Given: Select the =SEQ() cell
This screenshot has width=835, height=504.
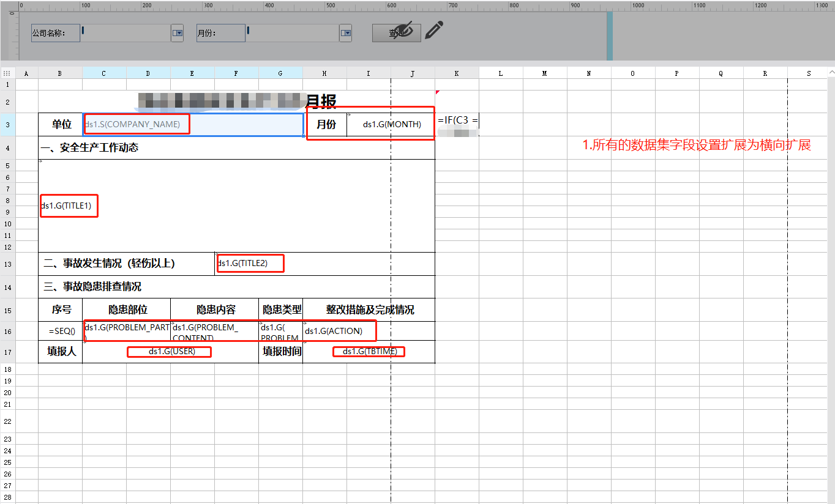Looking at the screenshot, I should 61,331.
